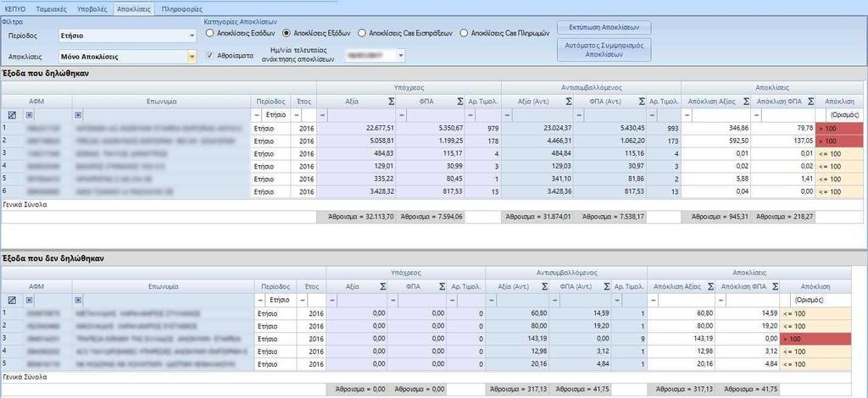
Task: Click Sigma icon on Αξία column in Έξοδα που δεν δηλώθηκαν
Action: pyautogui.click(x=384, y=286)
